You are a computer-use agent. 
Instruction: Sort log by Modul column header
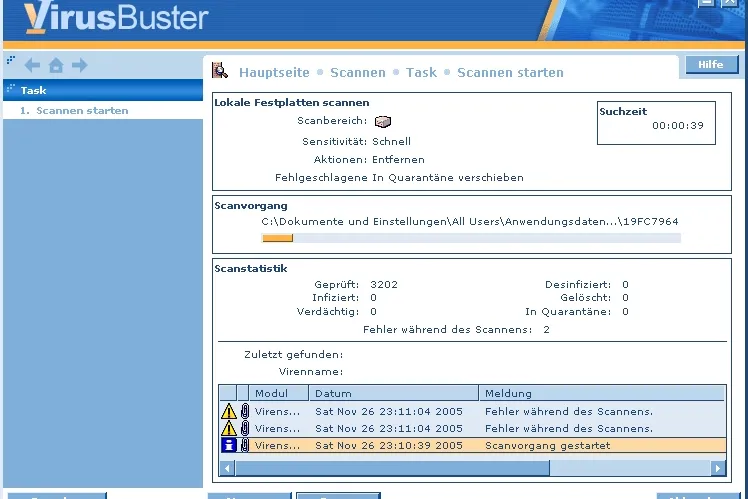tap(279, 393)
